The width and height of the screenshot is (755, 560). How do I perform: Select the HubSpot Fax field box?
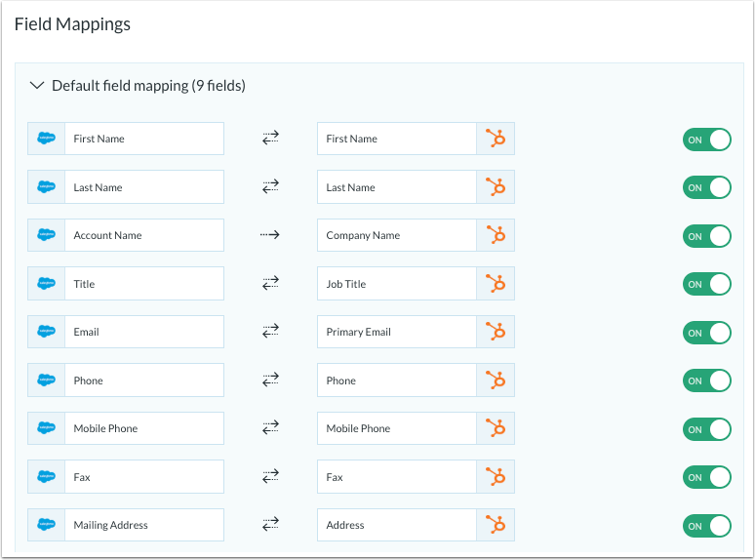coord(397,477)
